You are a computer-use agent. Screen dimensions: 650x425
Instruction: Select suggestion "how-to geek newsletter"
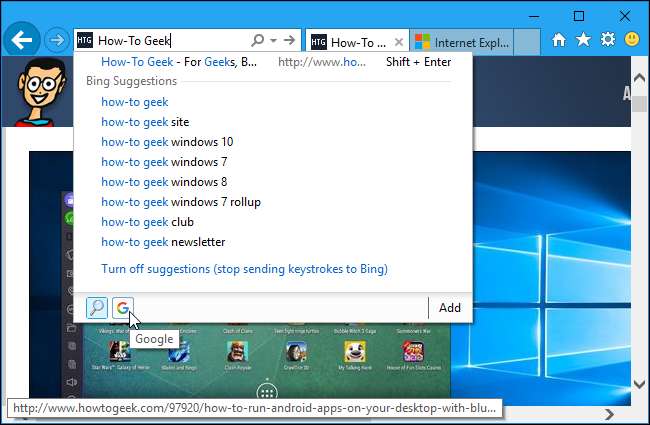point(163,242)
